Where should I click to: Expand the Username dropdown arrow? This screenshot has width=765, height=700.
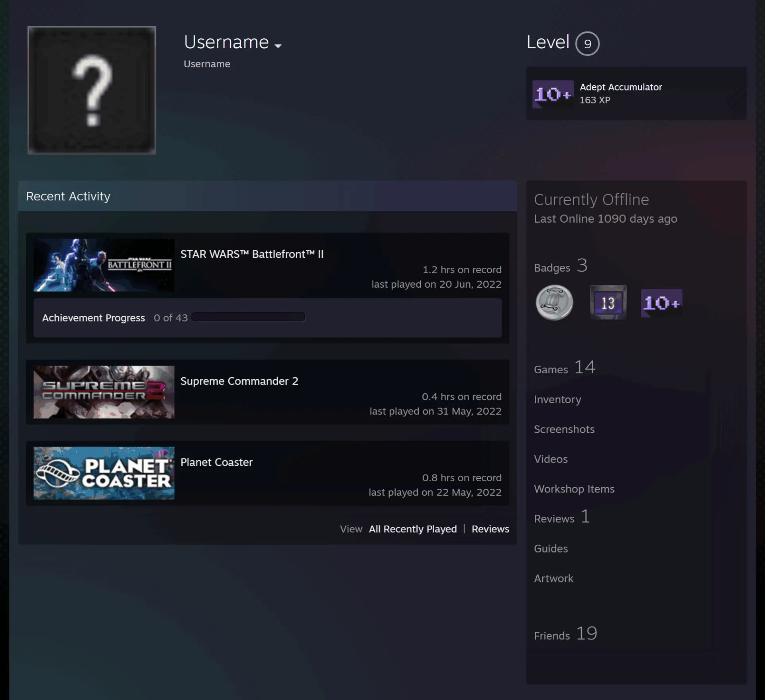pos(278,46)
